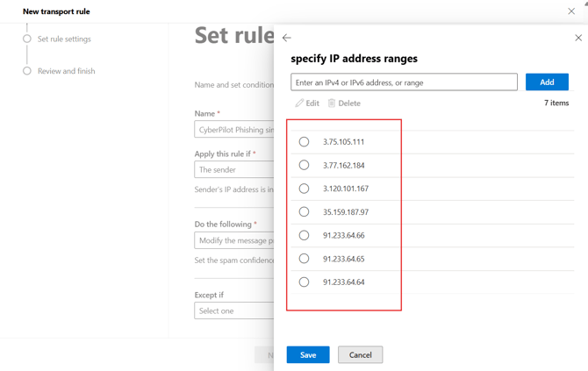Open the 'Except if' Select one dropdown
The width and height of the screenshot is (588, 371).
pos(234,310)
